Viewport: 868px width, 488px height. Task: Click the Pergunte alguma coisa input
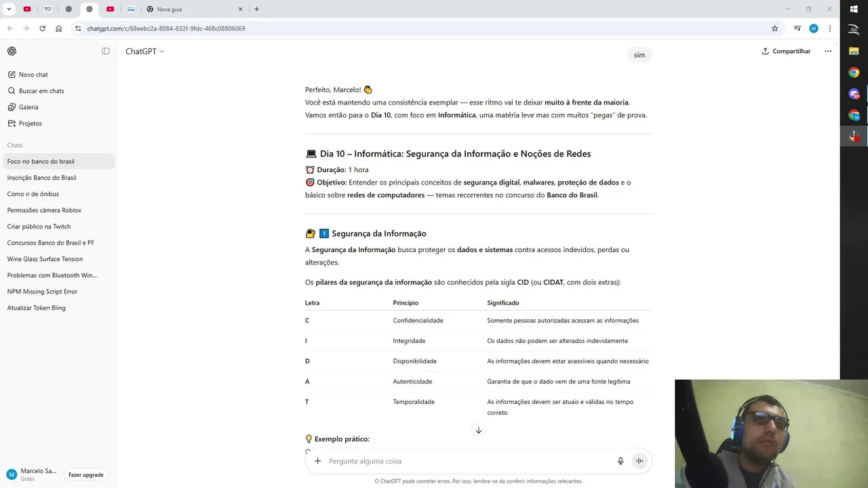point(469,461)
